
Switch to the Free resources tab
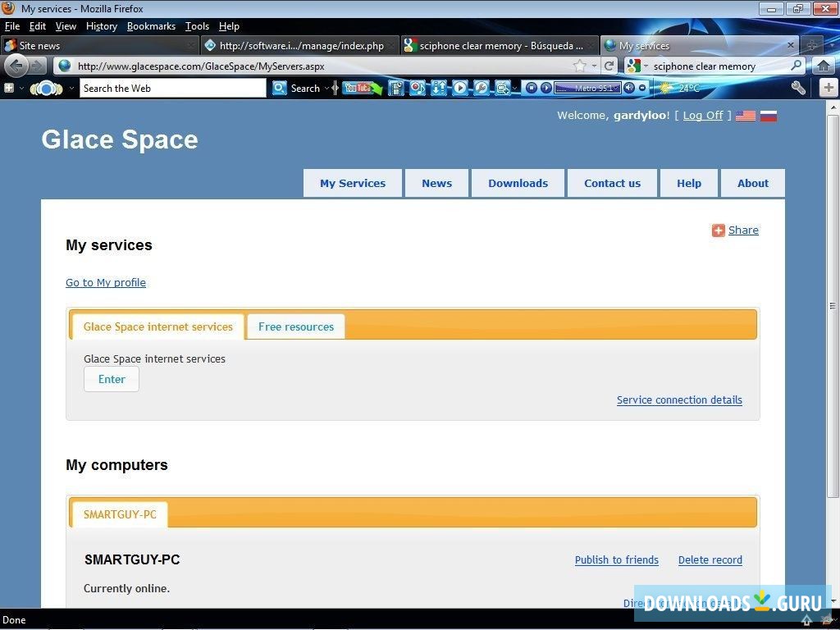[x=295, y=326]
